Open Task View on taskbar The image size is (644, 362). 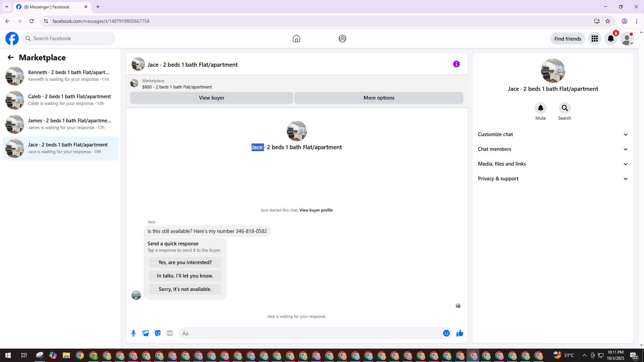click(24, 355)
